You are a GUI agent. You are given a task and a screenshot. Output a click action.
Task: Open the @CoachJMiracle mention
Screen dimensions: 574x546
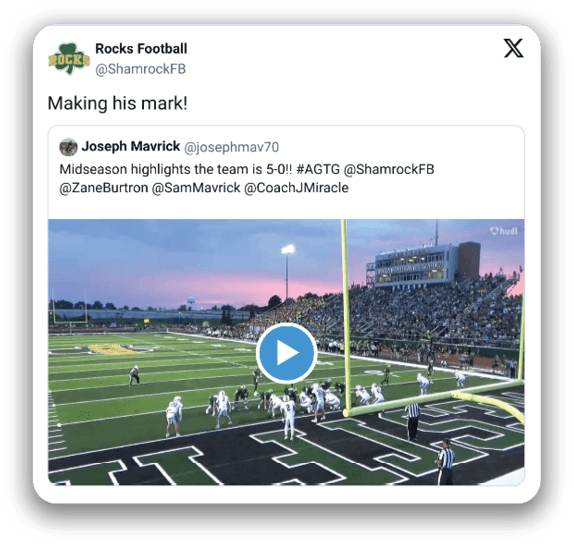296,188
